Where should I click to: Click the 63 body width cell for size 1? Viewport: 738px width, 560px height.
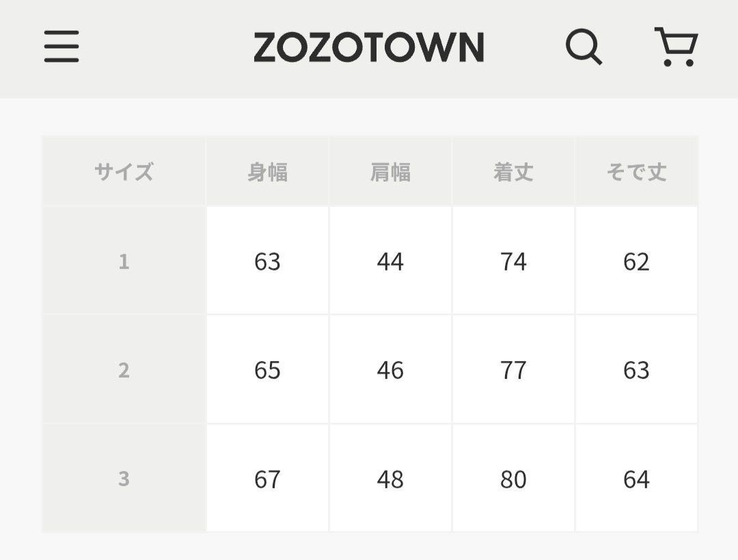pyautogui.click(x=267, y=260)
